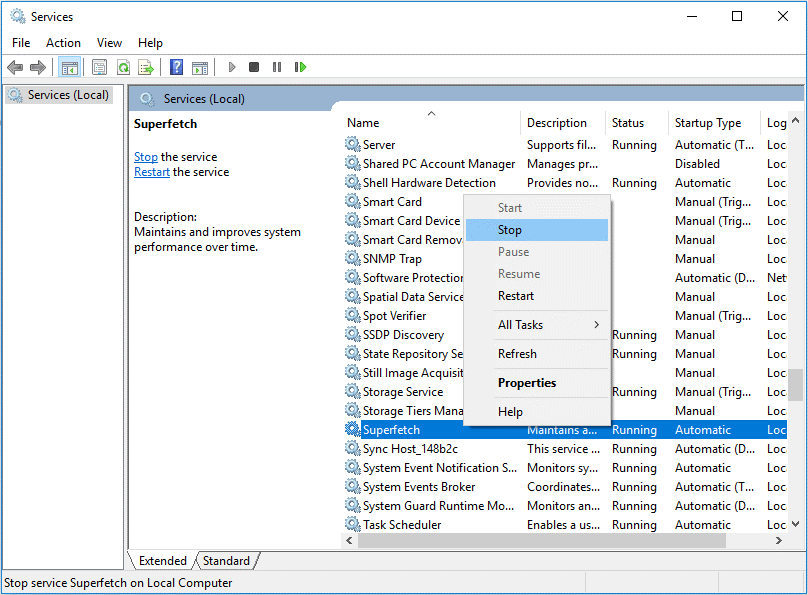The height and width of the screenshot is (595, 808).
Task: Click the Start Service play icon
Action: pyautogui.click(x=231, y=67)
